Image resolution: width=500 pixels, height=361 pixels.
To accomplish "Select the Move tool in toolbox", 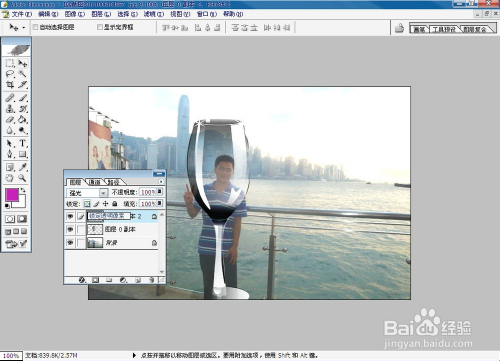I will tap(22, 63).
